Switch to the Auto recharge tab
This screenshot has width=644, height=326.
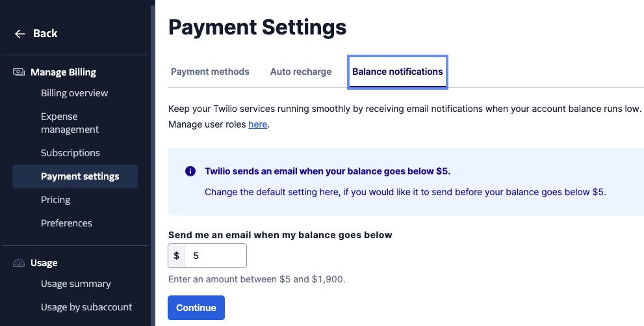coord(301,72)
